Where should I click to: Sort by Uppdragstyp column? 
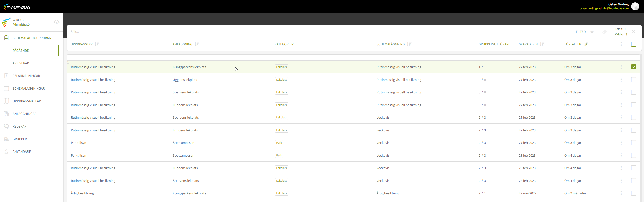97,44
